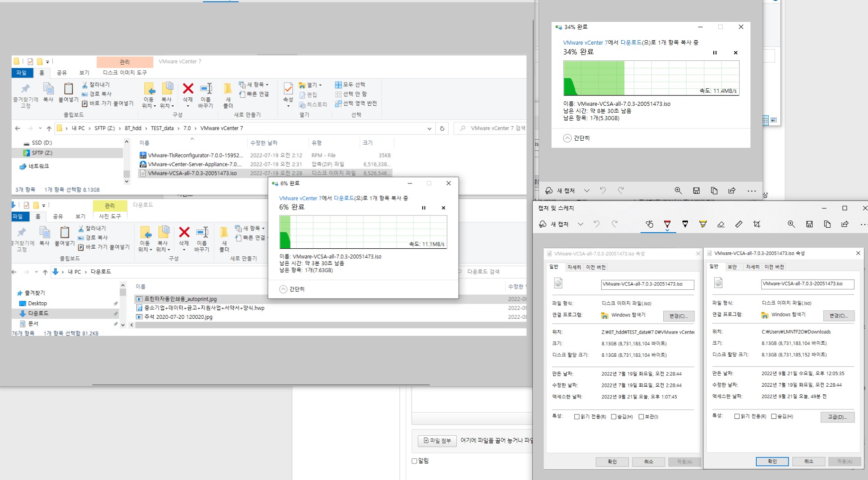
Task: Click 모두 선택 in VMware vCenter 7 explorer ribbon
Action: coord(350,84)
